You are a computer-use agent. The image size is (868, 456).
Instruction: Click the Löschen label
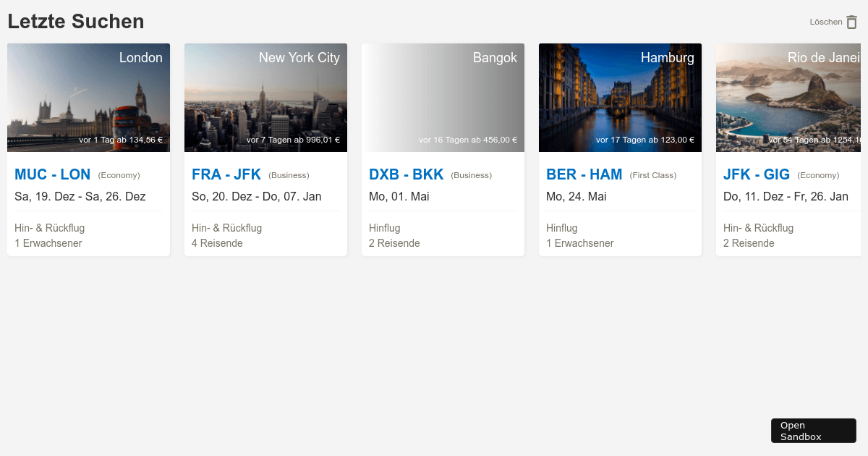click(825, 22)
